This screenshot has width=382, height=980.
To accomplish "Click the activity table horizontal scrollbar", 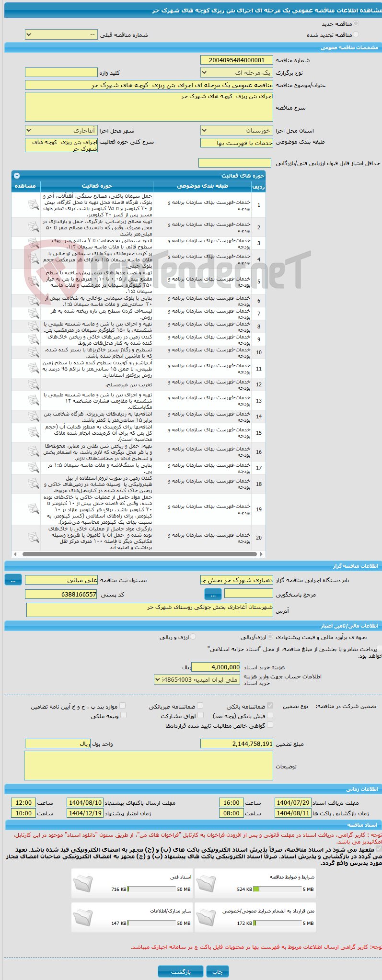I will pyautogui.click(x=139, y=554).
